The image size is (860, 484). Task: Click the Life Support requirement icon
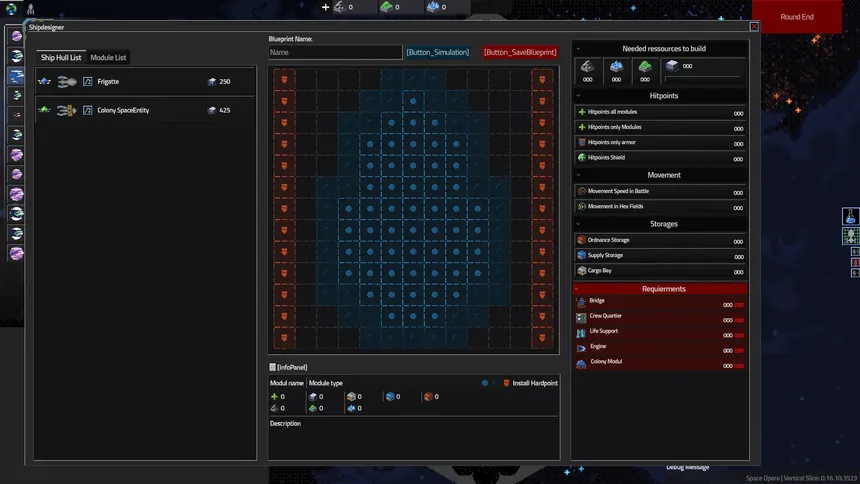tap(581, 333)
